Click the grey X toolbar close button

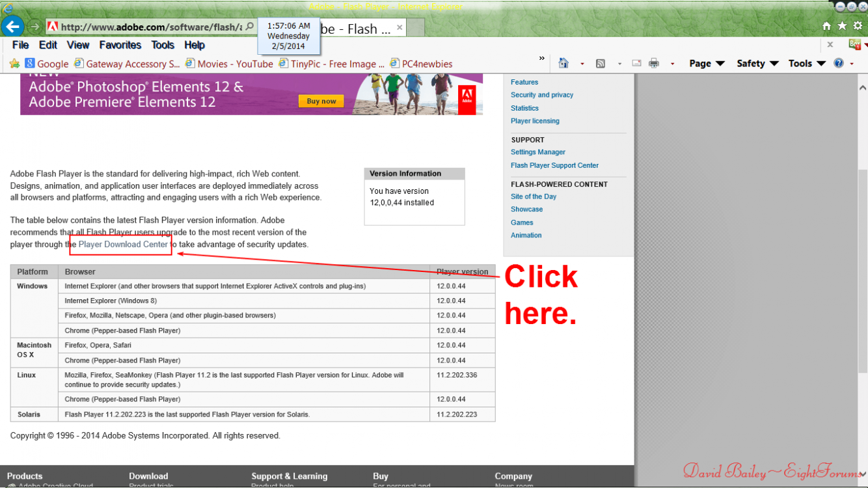coord(830,45)
